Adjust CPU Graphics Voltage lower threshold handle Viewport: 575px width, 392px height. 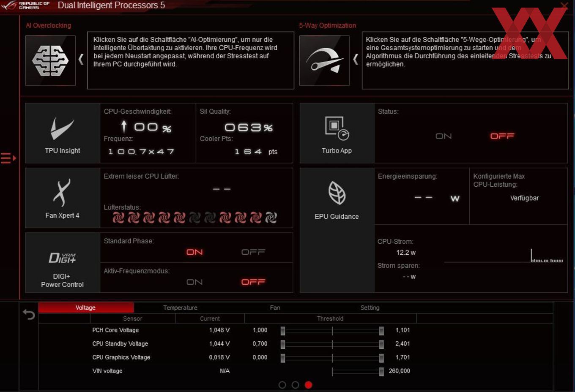pyautogui.click(x=283, y=358)
